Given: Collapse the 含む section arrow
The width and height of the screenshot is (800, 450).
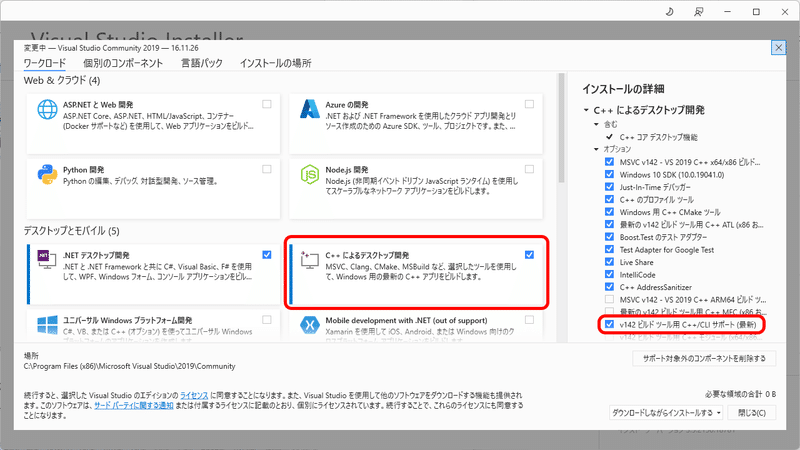Looking at the screenshot, I should (596, 124).
